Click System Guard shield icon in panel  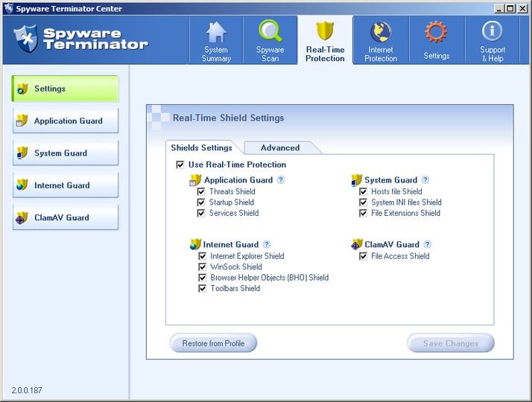[357, 180]
